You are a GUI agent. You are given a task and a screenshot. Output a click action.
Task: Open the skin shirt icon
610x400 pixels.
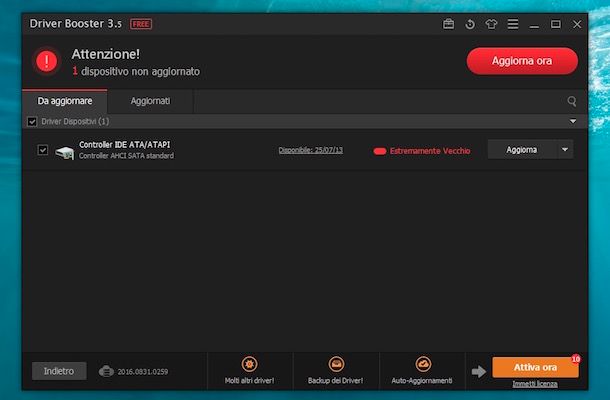tap(491, 24)
